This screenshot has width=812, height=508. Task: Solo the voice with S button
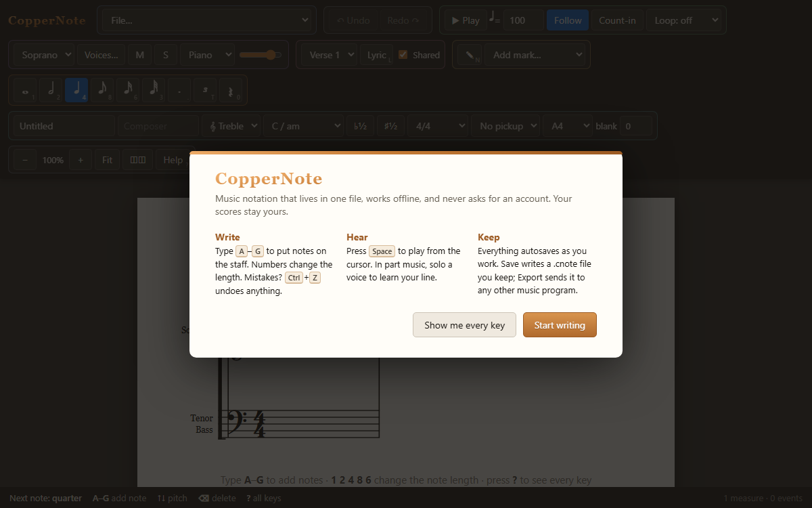click(x=166, y=55)
